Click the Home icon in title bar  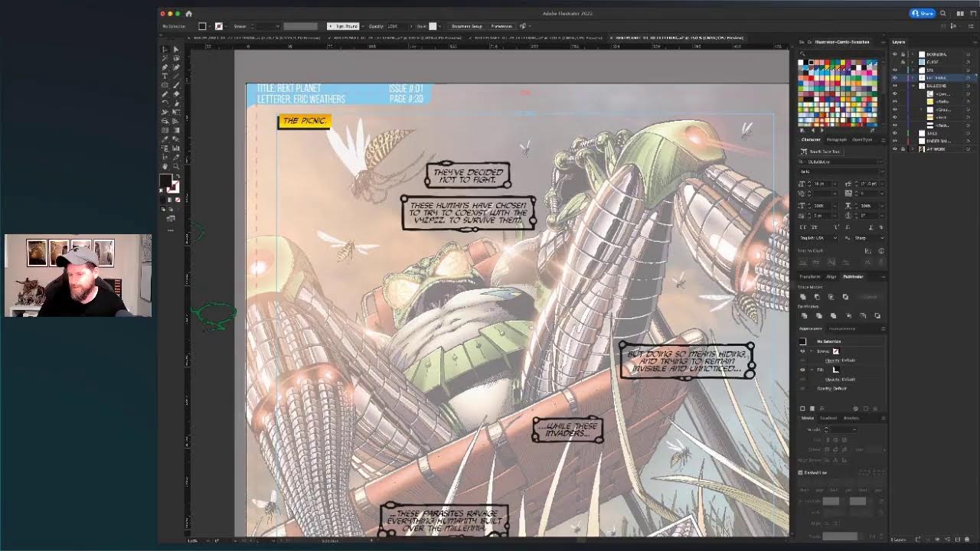[x=189, y=14]
